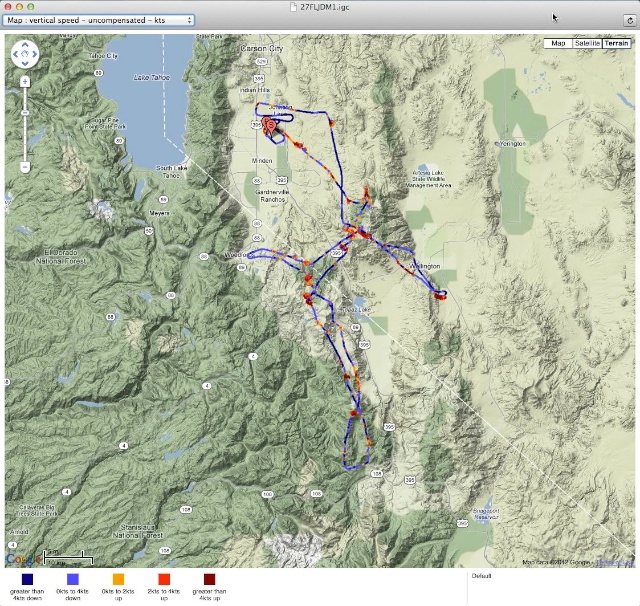Pan map left with the arrow control
The height and width of the screenshot is (606, 640).
coord(17,54)
